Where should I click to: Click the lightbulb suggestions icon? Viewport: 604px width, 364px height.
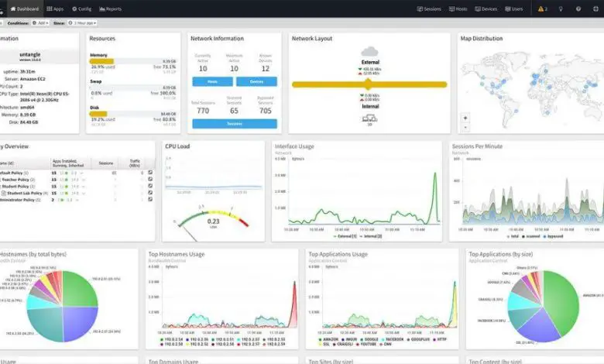pyautogui.click(x=561, y=9)
